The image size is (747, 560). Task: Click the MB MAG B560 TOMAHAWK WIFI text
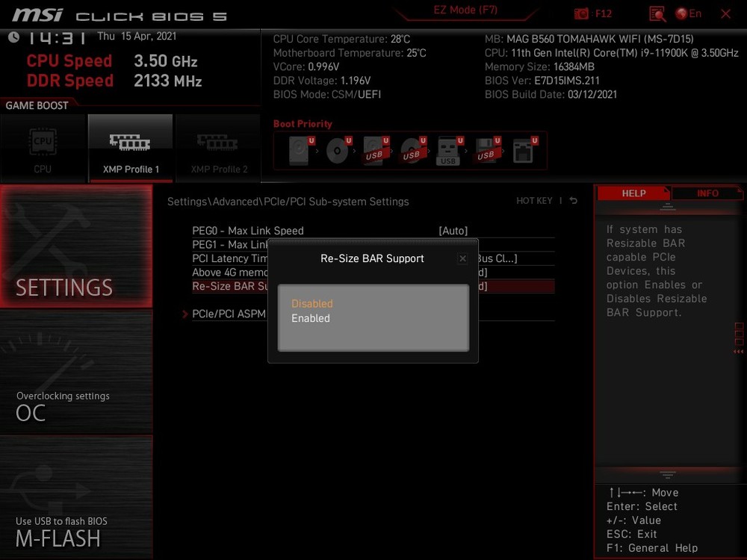coord(589,39)
